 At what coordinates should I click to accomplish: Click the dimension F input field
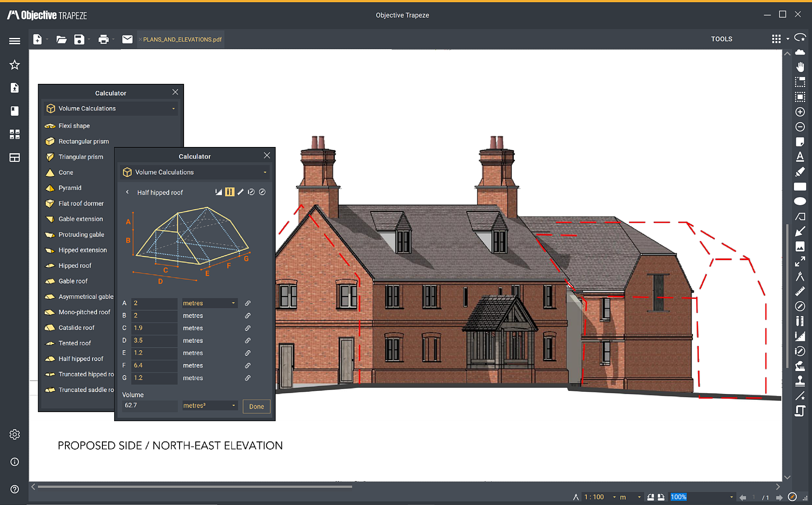(154, 365)
